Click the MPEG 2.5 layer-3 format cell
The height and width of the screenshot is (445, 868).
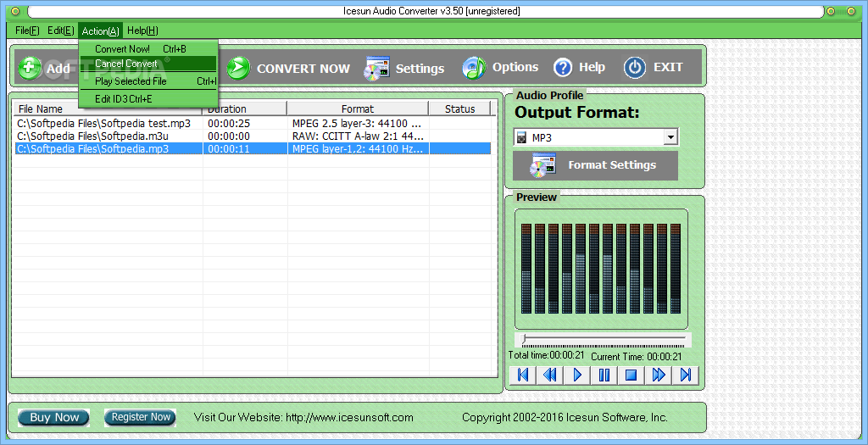coord(357,124)
